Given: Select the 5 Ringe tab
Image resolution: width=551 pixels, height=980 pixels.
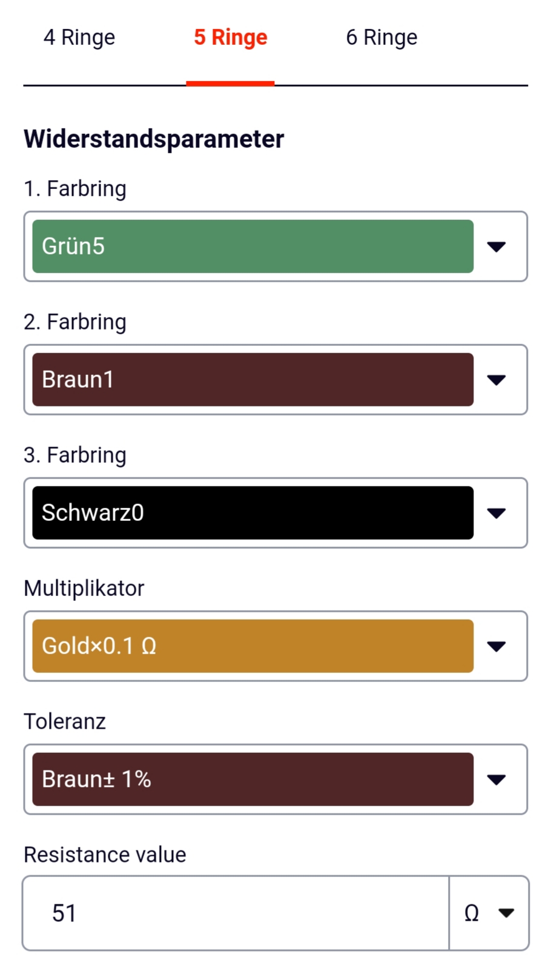Looking at the screenshot, I should click(231, 38).
